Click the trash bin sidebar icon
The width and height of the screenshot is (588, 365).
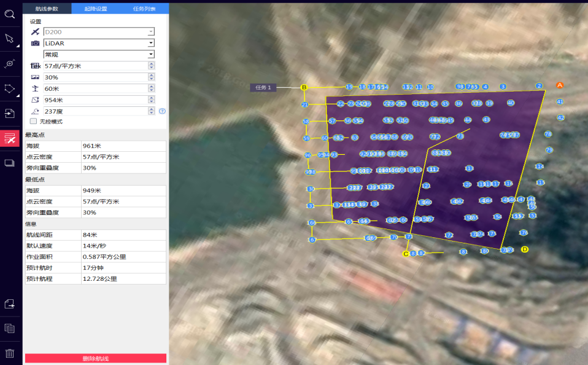click(10, 353)
